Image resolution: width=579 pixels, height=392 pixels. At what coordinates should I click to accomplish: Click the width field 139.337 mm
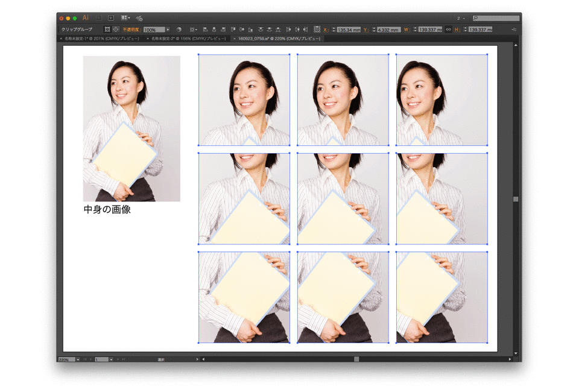point(430,30)
